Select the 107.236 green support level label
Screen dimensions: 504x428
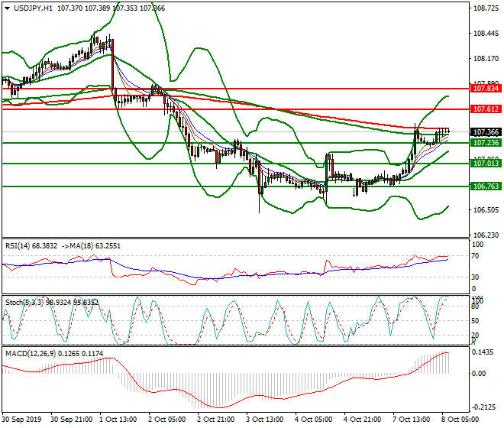(486, 143)
